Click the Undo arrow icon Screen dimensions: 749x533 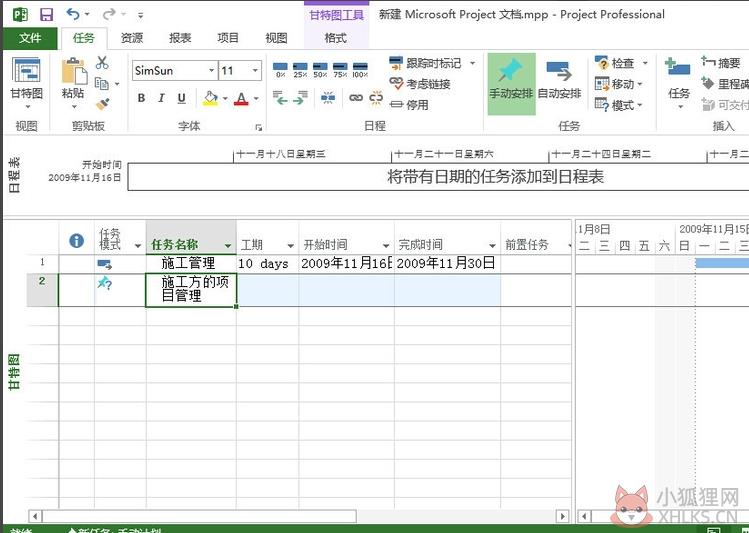(73, 14)
